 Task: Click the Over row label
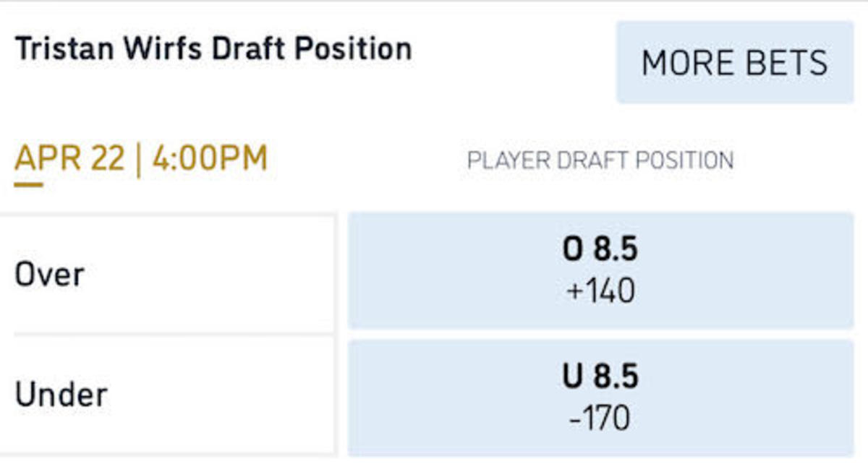49,275
